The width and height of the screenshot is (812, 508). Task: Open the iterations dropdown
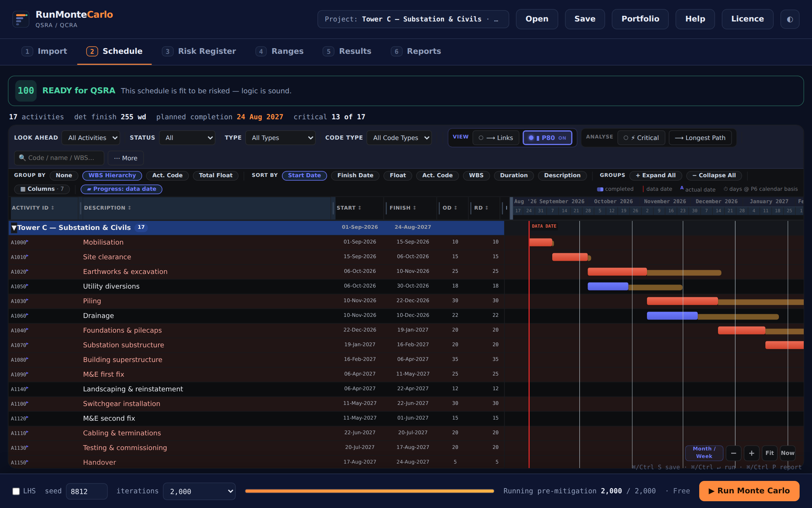click(199, 491)
